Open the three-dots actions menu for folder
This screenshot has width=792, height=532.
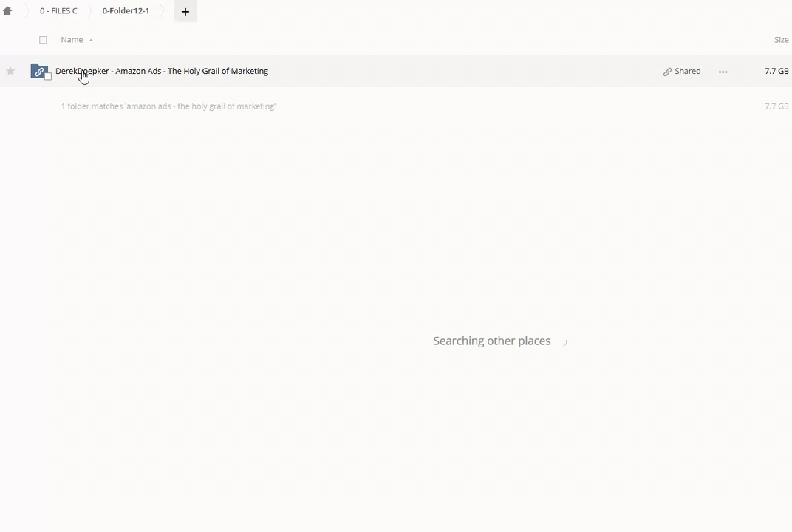pos(723,72)
